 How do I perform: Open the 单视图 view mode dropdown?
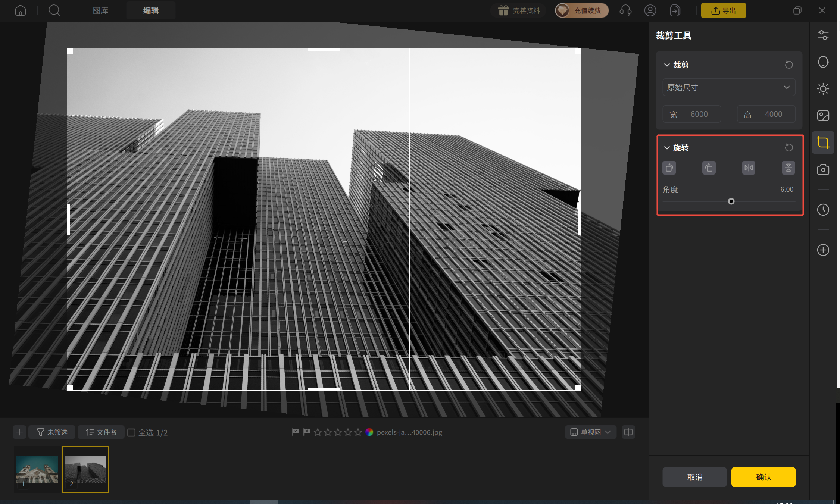590,432
